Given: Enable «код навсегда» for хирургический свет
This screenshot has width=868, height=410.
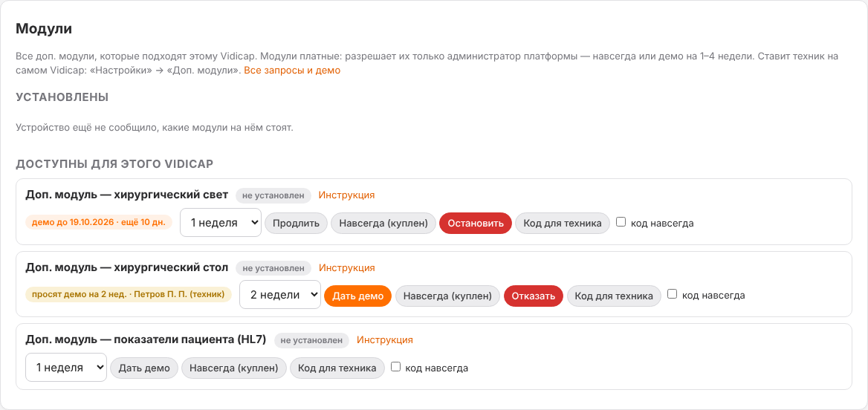Looking at the screenshot, I should point(621,222).
